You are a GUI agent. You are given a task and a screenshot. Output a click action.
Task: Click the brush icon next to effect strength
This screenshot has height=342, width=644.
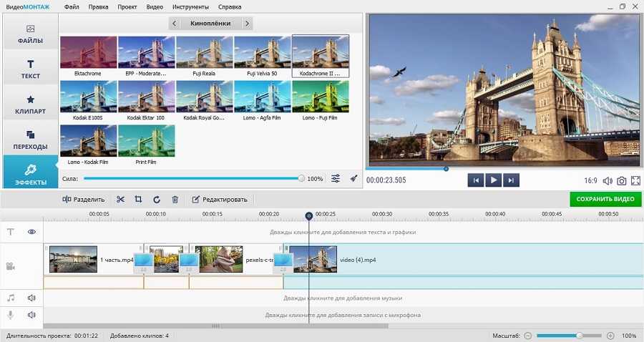pos(353,179)
